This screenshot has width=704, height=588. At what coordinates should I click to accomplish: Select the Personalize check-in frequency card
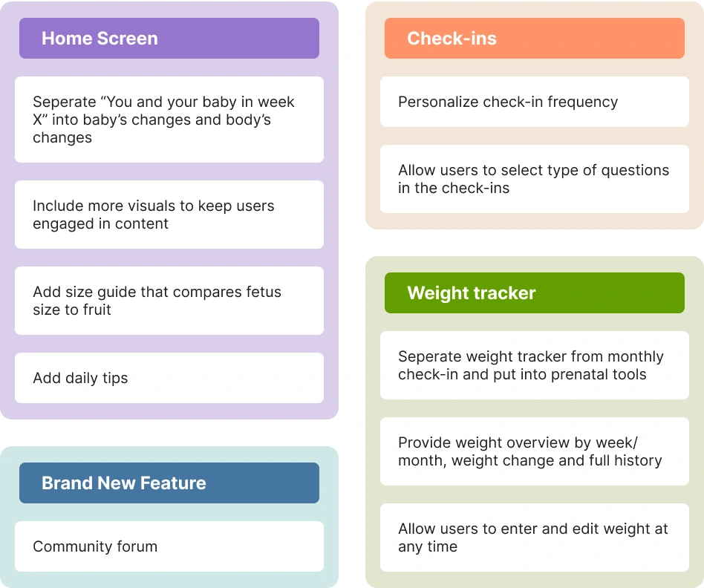tap(534, 102)
